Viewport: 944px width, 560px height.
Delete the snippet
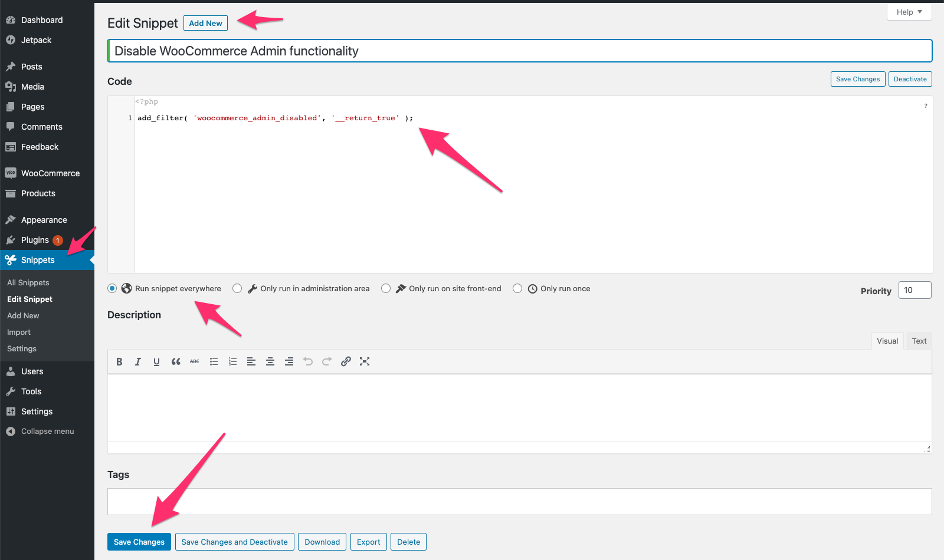click(409, 542)
